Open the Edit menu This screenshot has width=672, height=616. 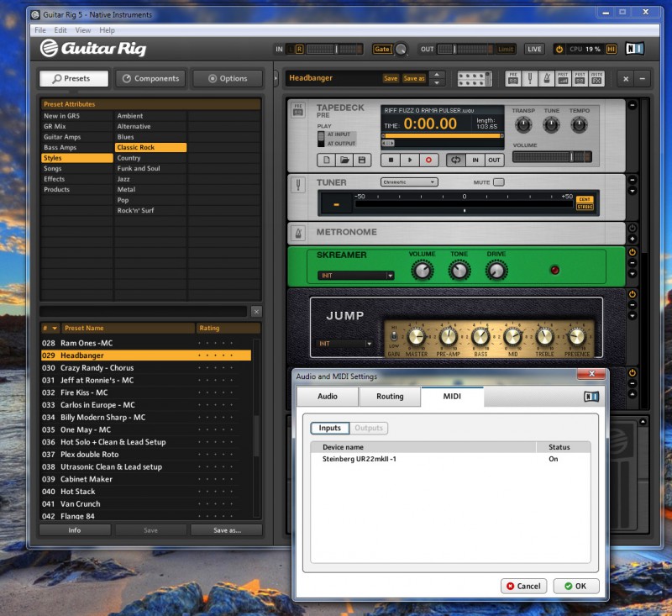pyautogui.click(x=60, y=30)
